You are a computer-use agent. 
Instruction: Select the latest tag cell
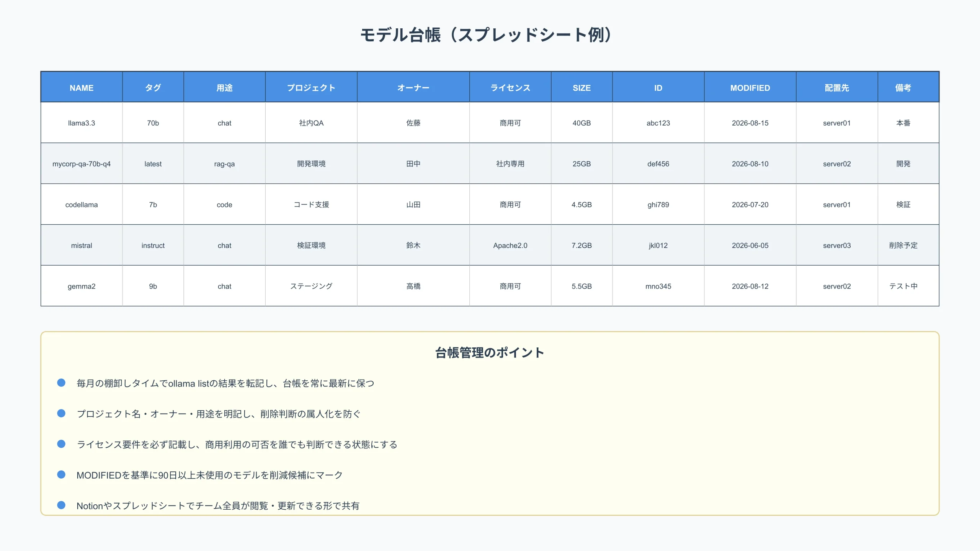[x=153, y=164]
